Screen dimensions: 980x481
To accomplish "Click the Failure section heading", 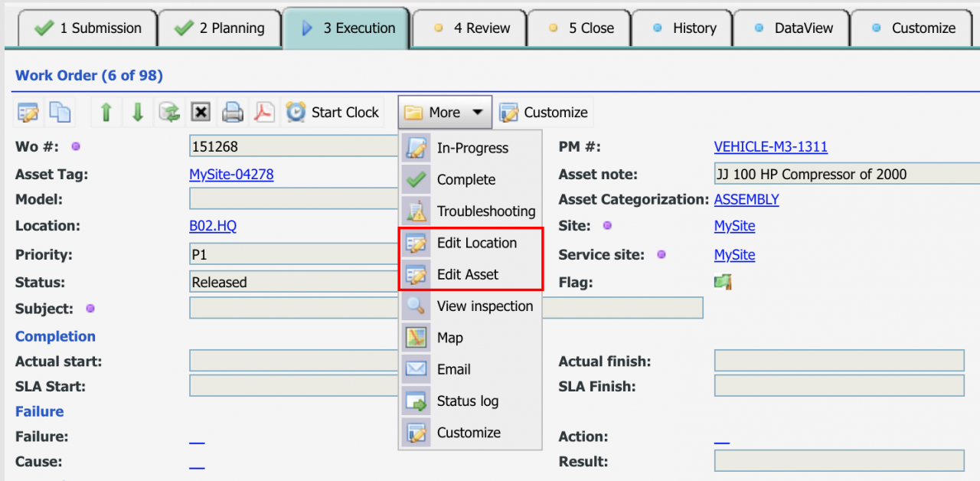I will click(x=40, y=411).
